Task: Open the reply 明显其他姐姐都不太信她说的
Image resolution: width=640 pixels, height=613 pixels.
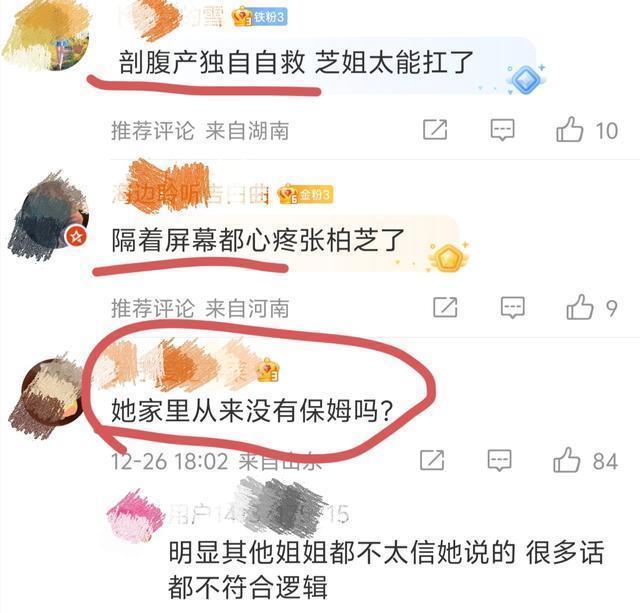Action: pos(386,570)
